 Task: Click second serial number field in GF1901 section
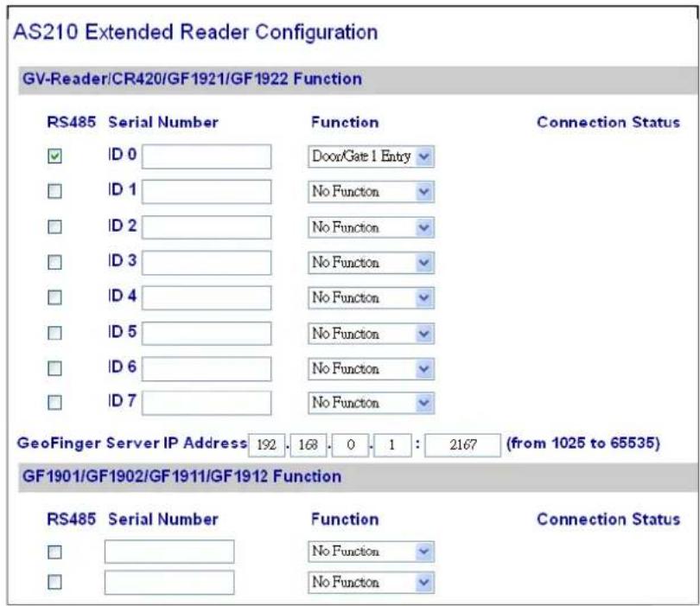(x=169, y=583)
